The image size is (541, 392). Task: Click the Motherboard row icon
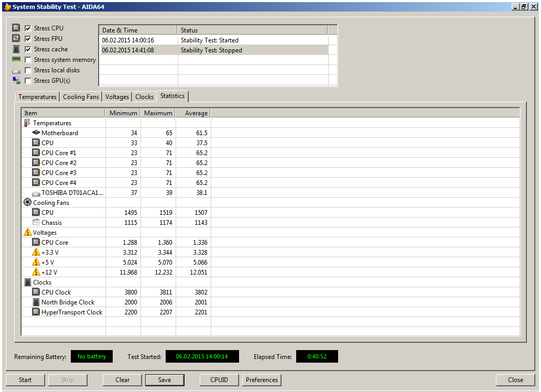[36, 133]
